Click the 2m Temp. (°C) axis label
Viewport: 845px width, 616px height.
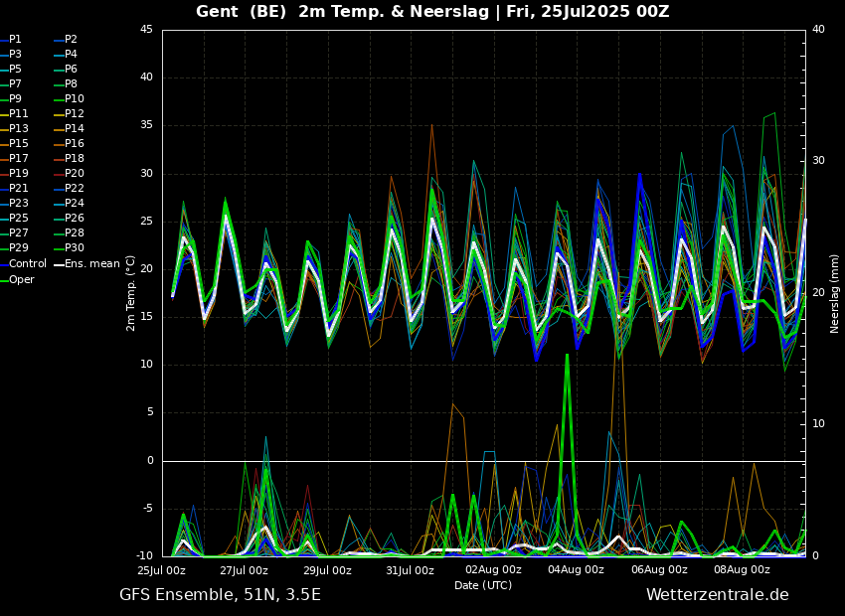pyautogui.click(x=131, y=292)
